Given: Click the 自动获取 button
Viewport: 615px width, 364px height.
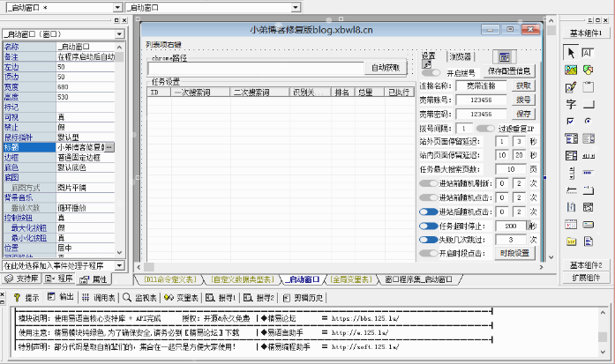Looking at the screenshot, I should click(x=386, y=68).
